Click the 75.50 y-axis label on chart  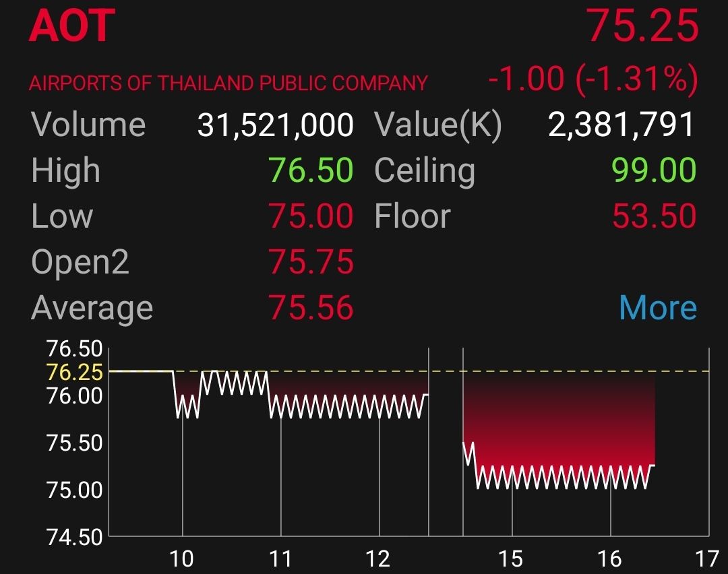pos(75,443)
